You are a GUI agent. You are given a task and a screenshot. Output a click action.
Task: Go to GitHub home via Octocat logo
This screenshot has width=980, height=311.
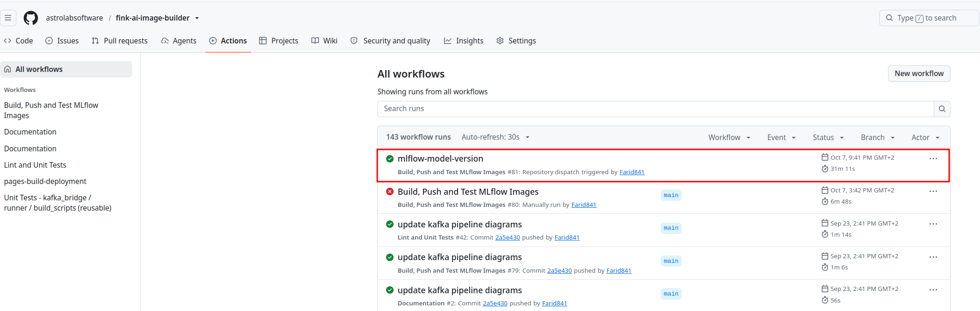pyautogui.click(x=31, y=18)
